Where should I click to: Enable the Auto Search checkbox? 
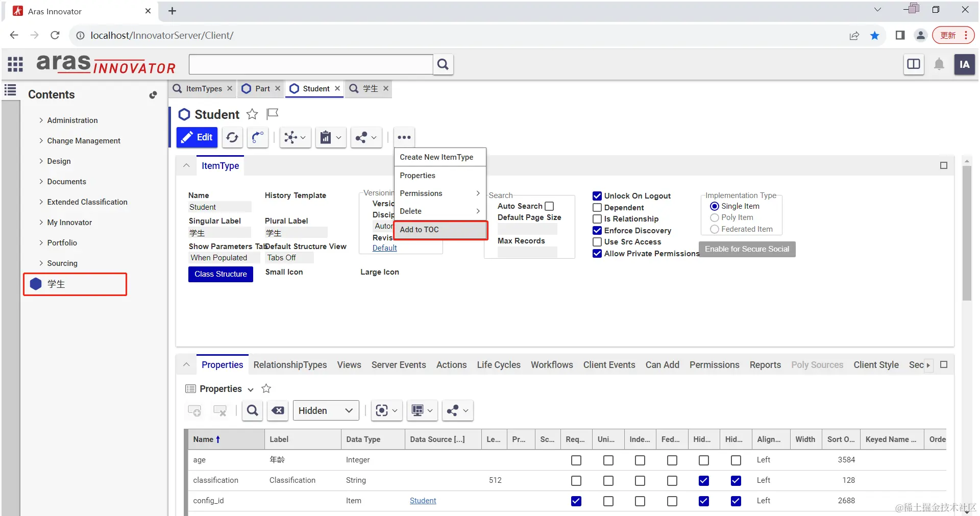(x=549, y=206)
